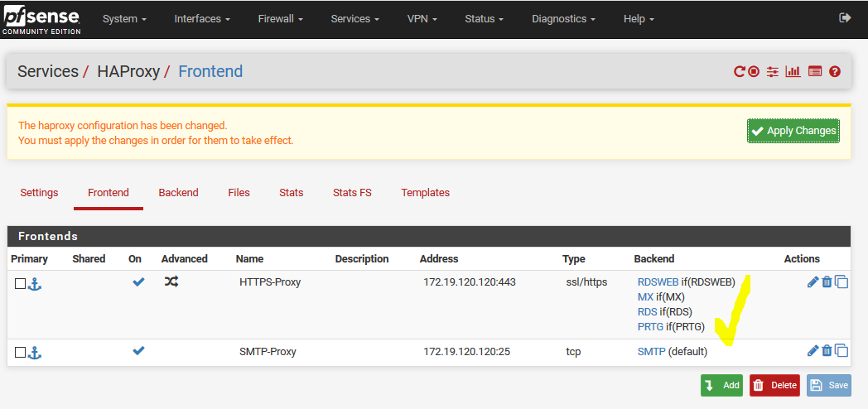Stop the HAProxy service via stop icon
This screenshot has height=409, width=868.
(754, 71)
